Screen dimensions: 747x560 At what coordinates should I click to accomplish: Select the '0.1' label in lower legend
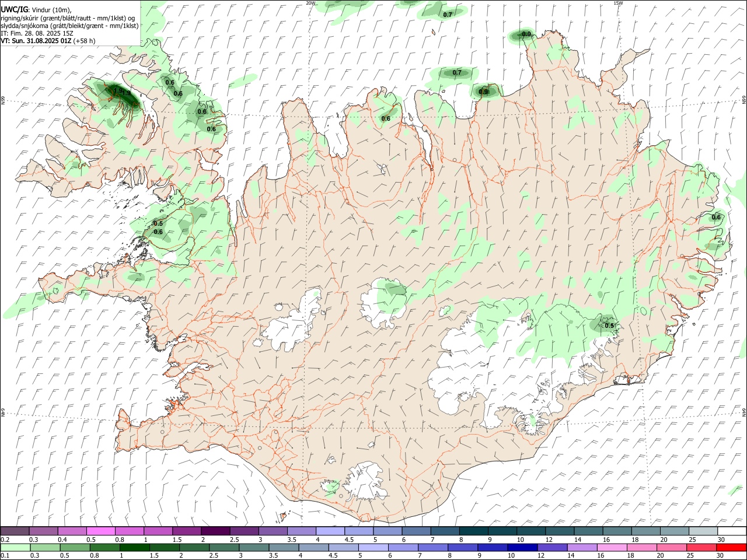(x=5, y=555)
